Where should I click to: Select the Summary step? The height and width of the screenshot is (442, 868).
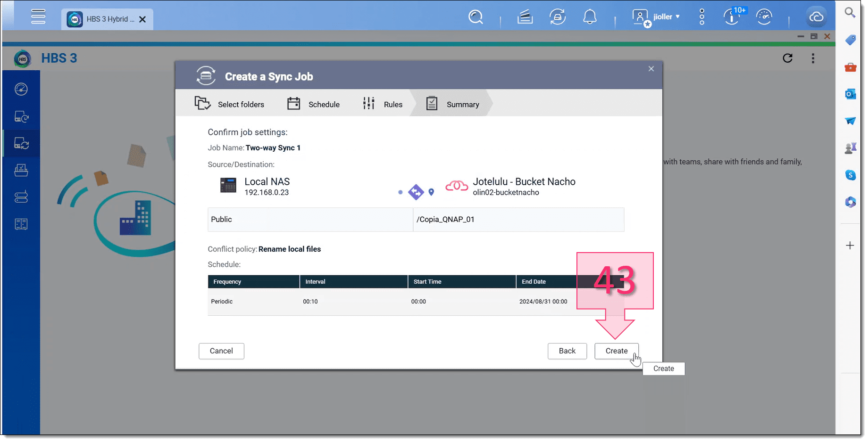click(x=452, y=104)
